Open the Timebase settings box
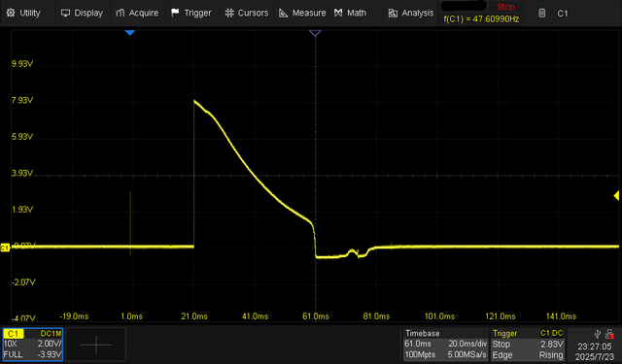The image size is (622, 364). (x=445, y=345)
